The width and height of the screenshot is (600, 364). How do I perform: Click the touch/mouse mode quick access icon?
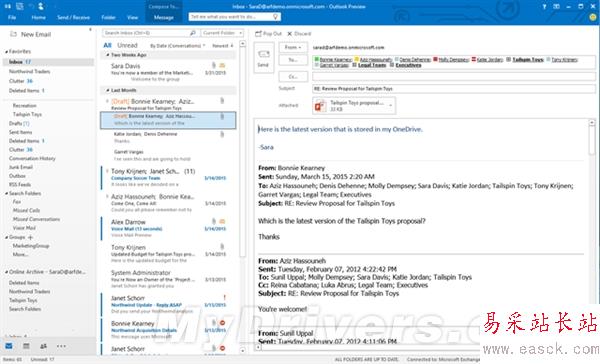pos(41,6)
